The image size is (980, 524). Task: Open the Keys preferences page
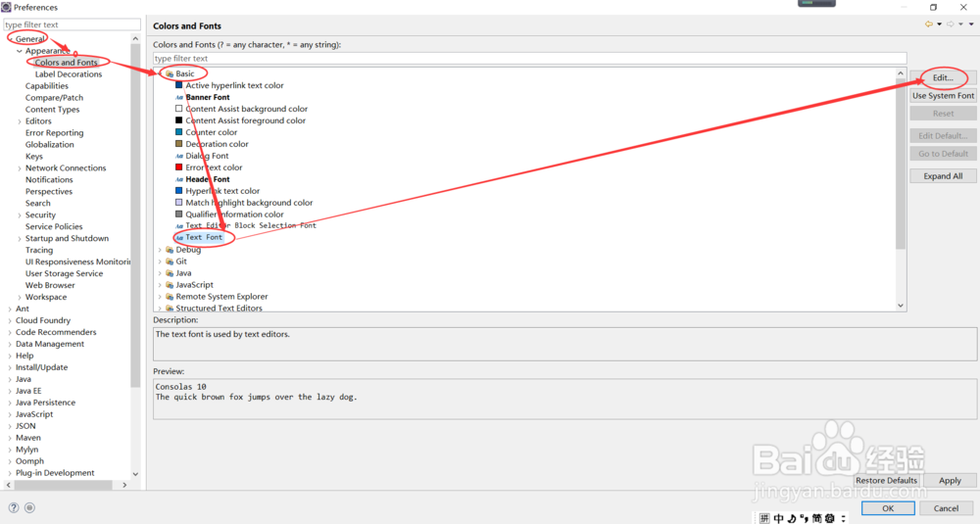click(33, 156)
